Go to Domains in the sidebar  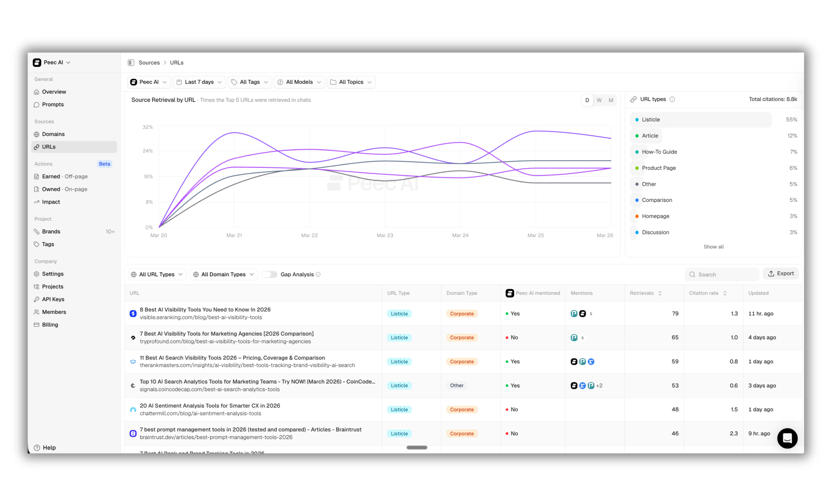click(x=53, y=134)
